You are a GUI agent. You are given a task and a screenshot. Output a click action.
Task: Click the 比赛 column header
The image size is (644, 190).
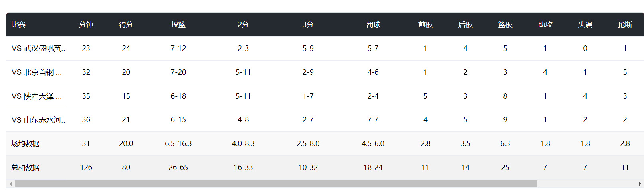pos(18,25)
